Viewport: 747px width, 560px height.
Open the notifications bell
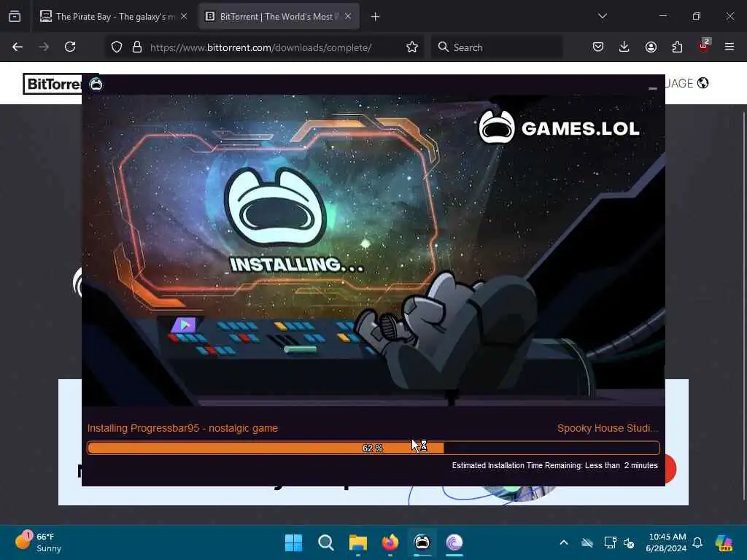pos(697,542)
